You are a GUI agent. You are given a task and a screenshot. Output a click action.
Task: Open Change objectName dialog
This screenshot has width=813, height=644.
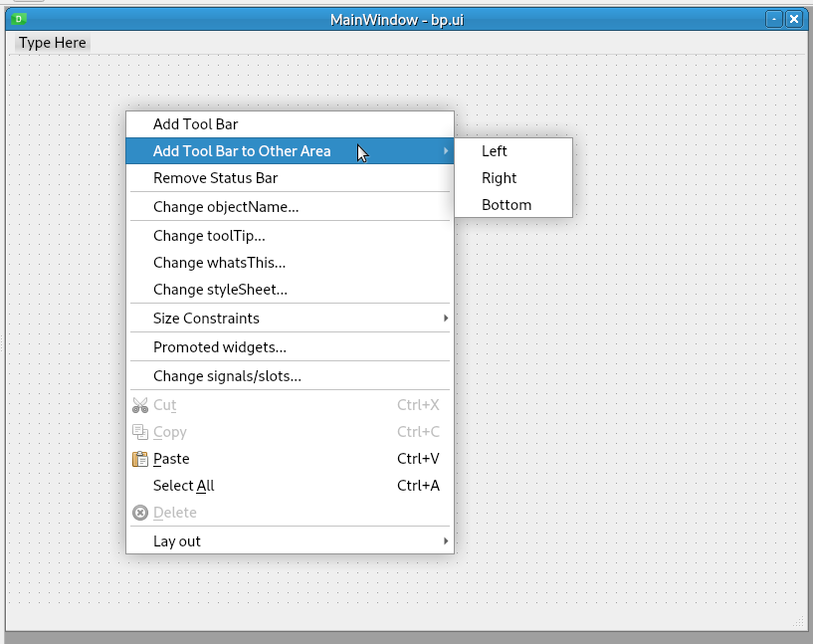pos(226,207)
